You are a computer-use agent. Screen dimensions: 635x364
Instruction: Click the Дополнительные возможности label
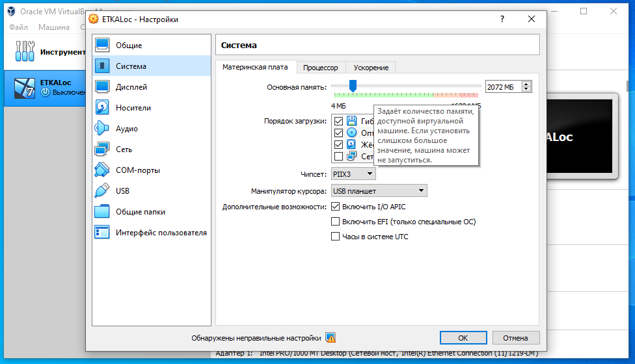pyautogui.click(x=274, y=207)
